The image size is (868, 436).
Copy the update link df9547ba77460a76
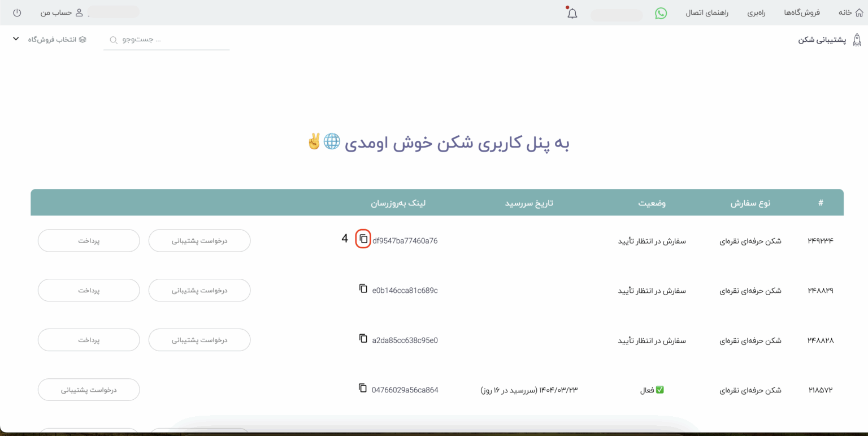363,240
